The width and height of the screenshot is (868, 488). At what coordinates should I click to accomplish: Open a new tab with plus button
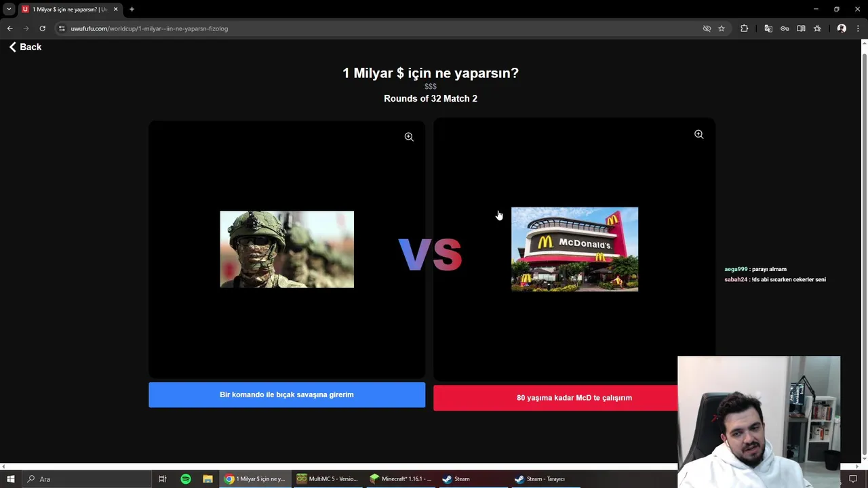[132, 9]
